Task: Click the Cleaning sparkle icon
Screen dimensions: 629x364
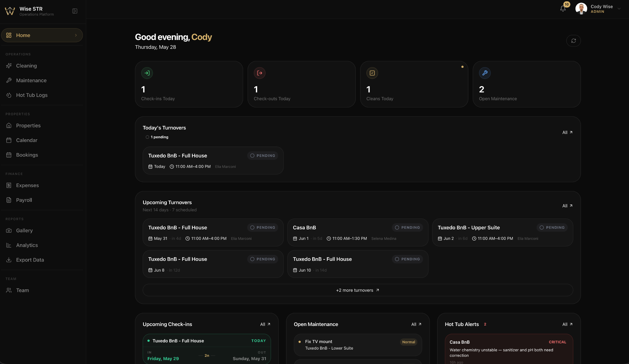Action: 9,66
